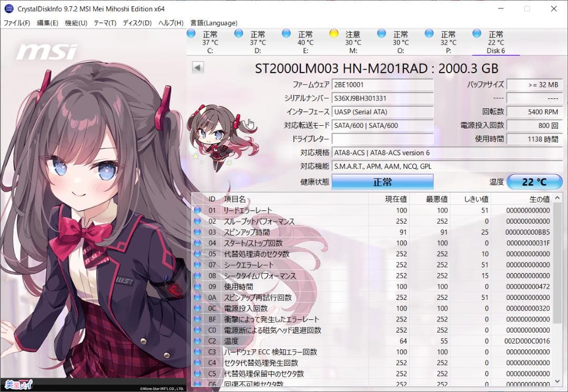The image size is (568, 392).
Task: Switch to Disk 6 正常 22 °C tab
Action: click(495, 42)
